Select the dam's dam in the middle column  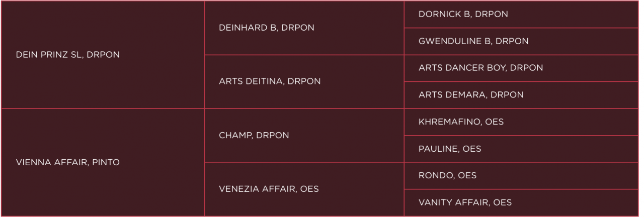(x=269, y=189)
